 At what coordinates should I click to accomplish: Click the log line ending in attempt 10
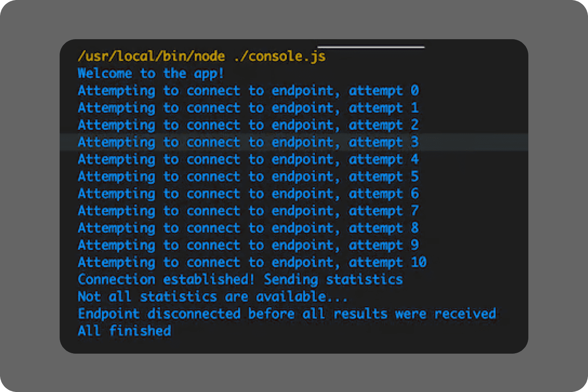point(252,262)
